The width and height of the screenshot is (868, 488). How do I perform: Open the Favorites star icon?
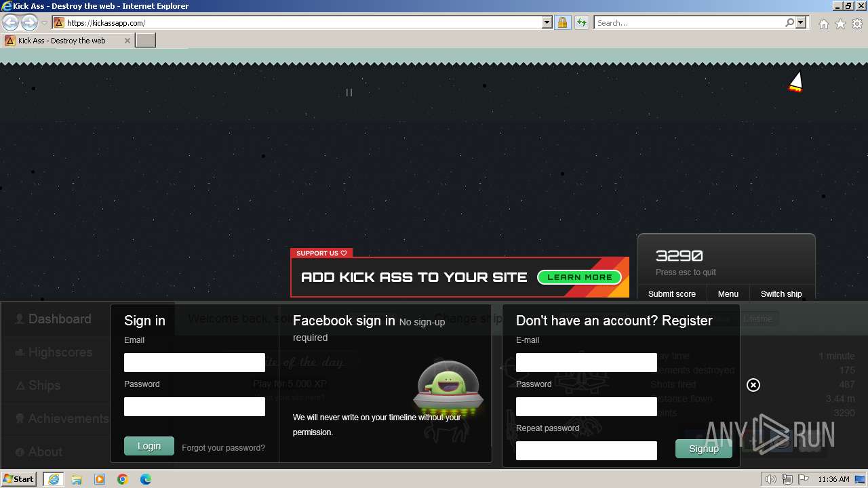pos(840,24)
